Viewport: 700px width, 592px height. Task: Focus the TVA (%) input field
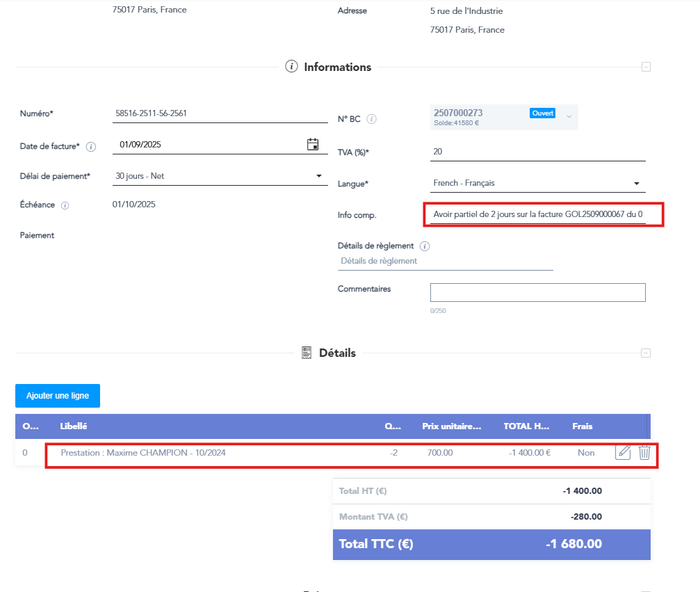537,152
